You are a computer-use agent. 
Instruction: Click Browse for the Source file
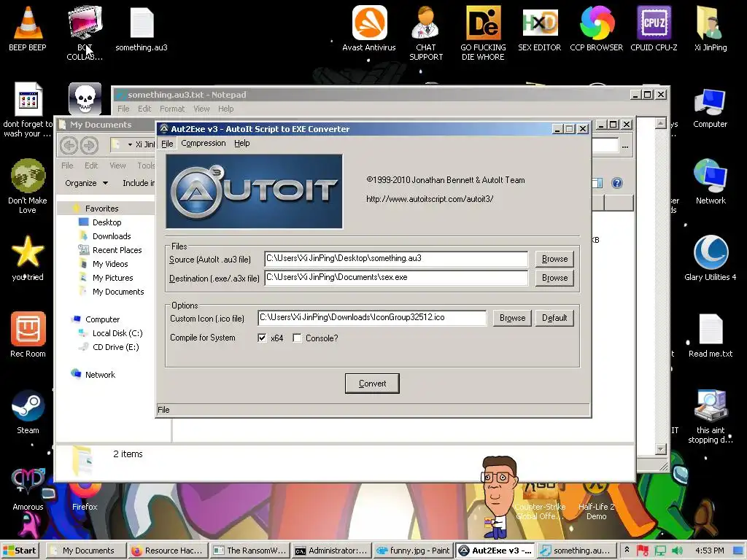click(554, 259)
